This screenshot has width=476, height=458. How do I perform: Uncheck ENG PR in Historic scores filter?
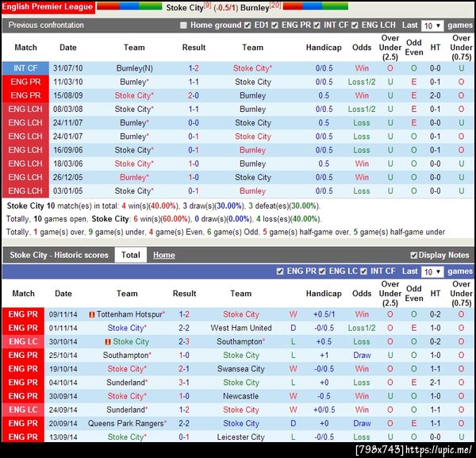pyautogui.click(x=280, y=271)
